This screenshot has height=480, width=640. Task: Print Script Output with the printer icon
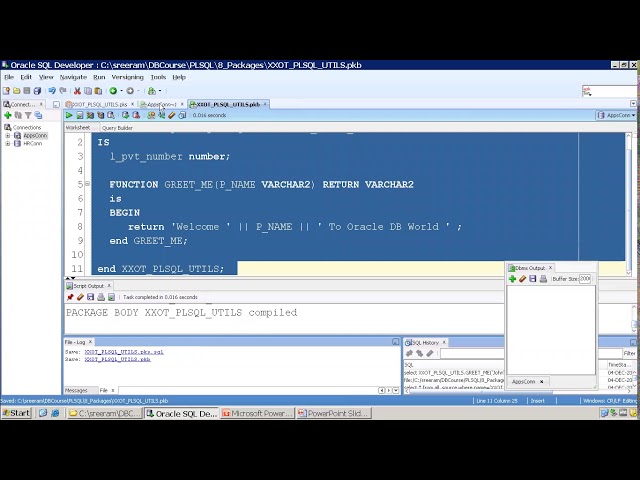pyautogui.click(x=101, y=297)
